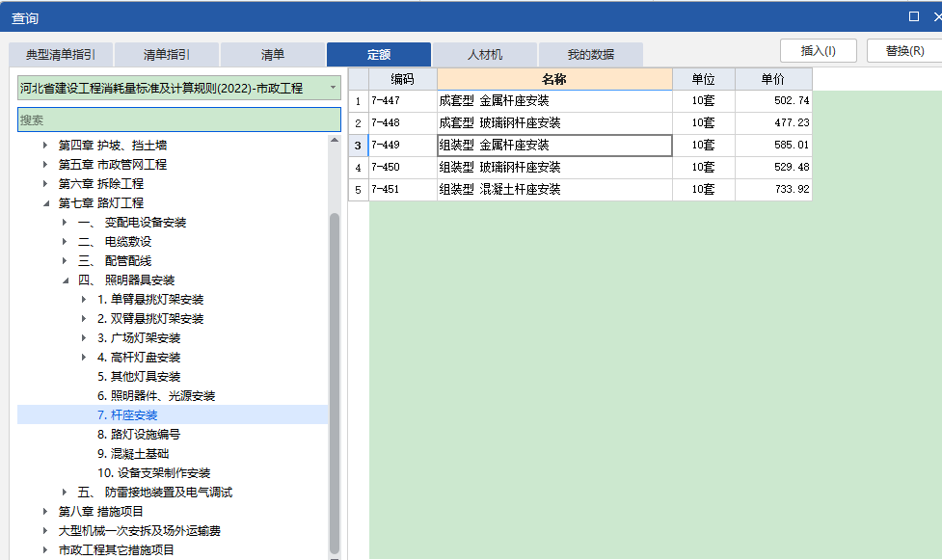Viewport: 942px width, 560px height.
Task: Switch to the 定额 tab
Action: [376, 54]
